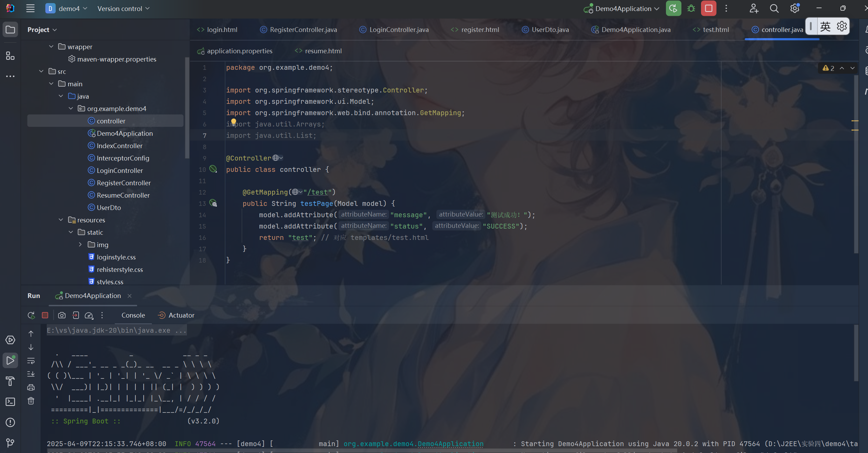Open Structure tool window icon
This screenshot has width=868, height=453.
coord(10,56)
